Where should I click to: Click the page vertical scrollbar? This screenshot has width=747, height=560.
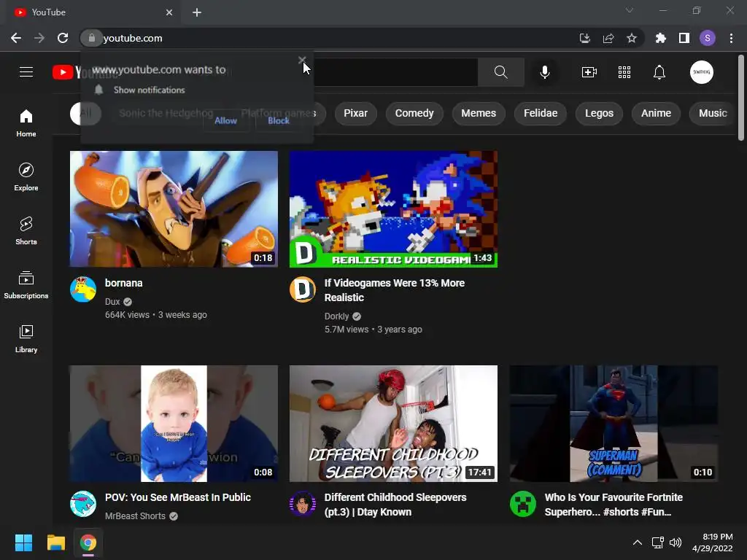click(x=741, y=98)
